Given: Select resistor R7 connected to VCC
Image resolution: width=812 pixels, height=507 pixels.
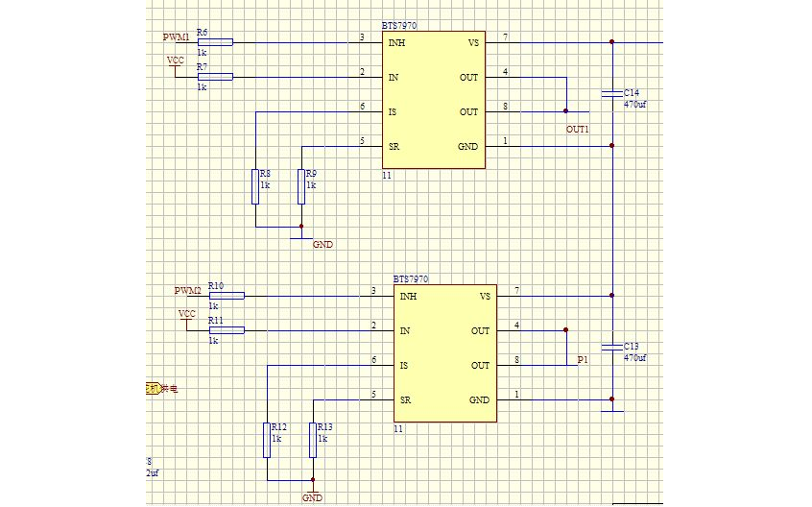Looking at the screenshot, I should pos(215,77).
